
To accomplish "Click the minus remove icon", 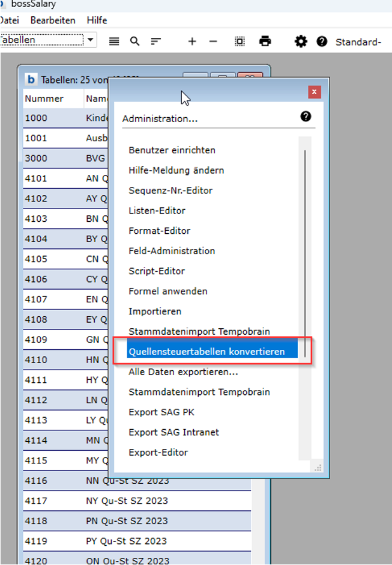I will pos(213,41).
